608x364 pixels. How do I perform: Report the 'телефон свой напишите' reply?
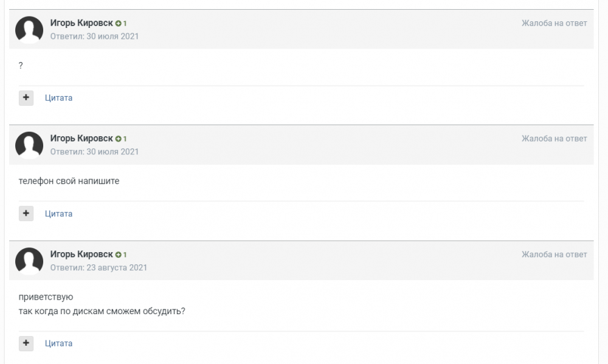[x=554, y=139]
